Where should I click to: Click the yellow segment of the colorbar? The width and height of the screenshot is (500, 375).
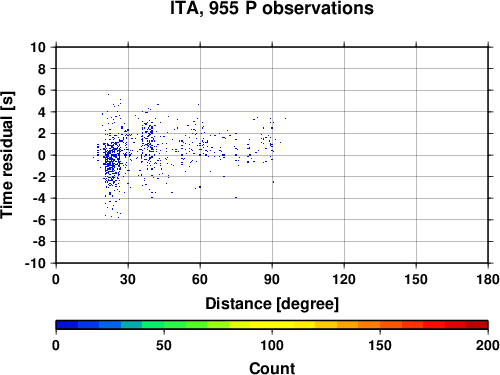click(272, 325)
